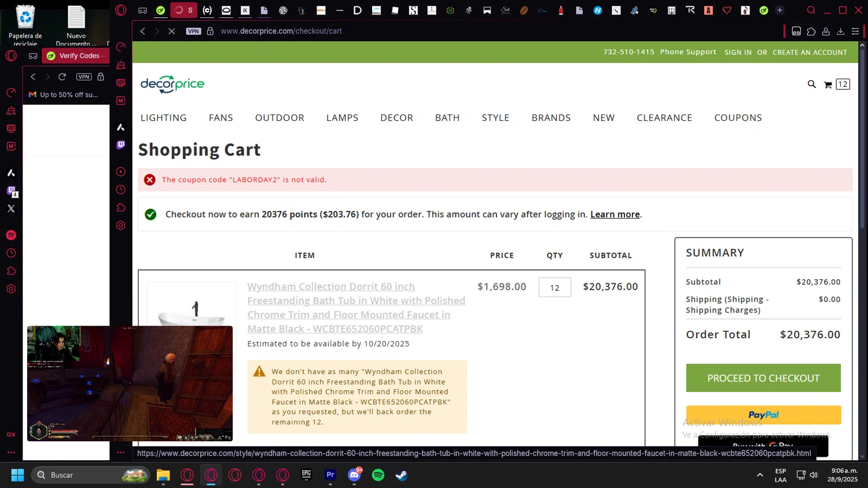Screen dimensions: 868x488
Task: Switch to the '(c)' tab in the tab bar
Action: [207, 10]
